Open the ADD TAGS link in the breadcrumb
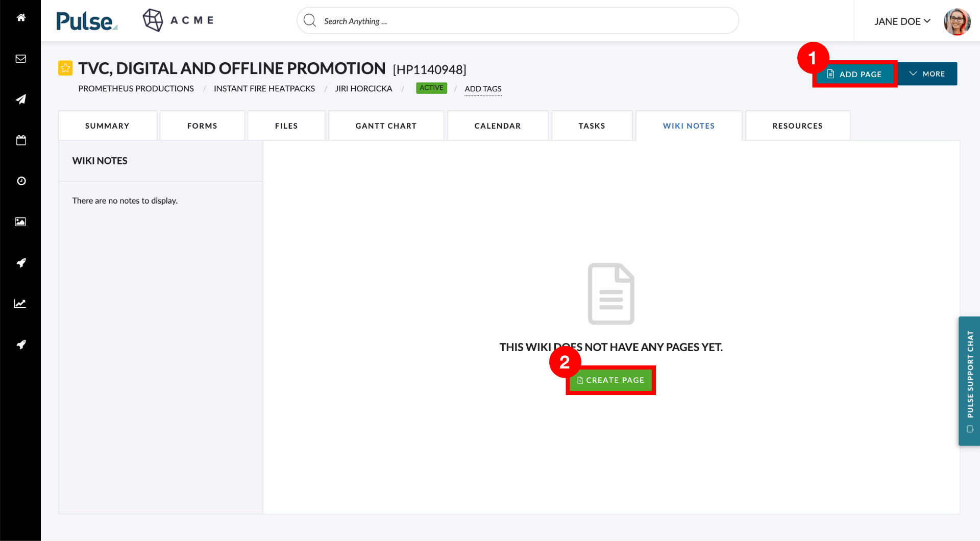This screenshot has width=980, height=541. tap(482, 89)
